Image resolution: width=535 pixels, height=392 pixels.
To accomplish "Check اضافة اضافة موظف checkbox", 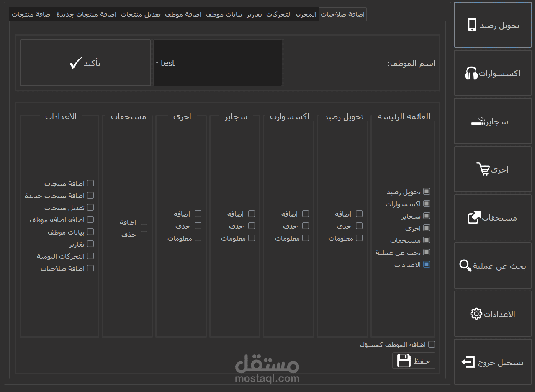I will (x=90, y=219).
